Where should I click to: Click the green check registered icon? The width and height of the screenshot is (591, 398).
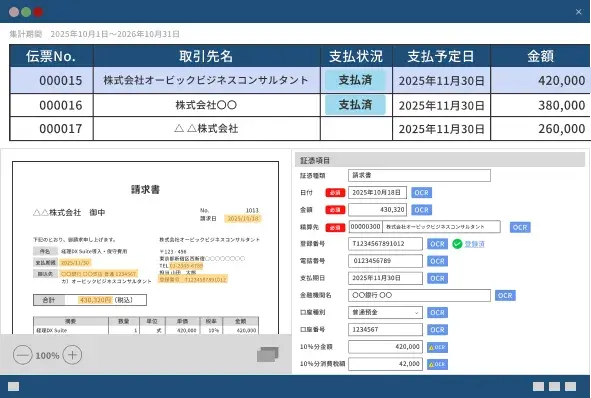click(x=457, y=244)
